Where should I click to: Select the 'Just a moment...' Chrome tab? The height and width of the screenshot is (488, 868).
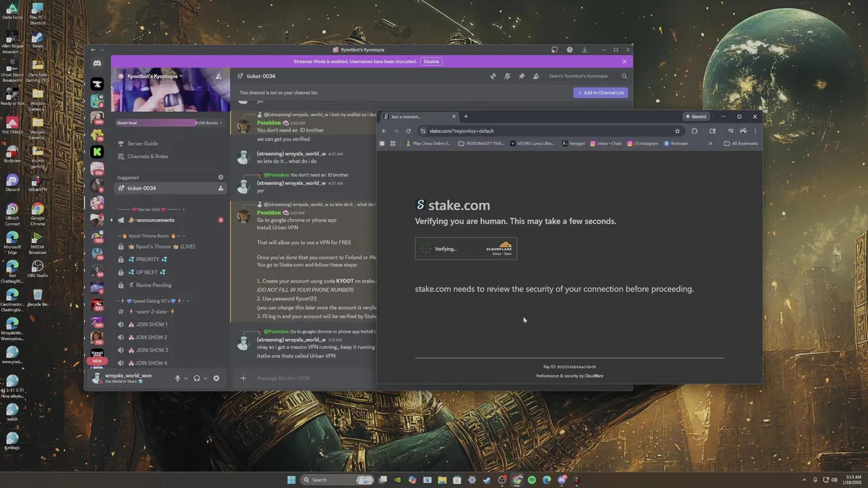coord(419,117)
